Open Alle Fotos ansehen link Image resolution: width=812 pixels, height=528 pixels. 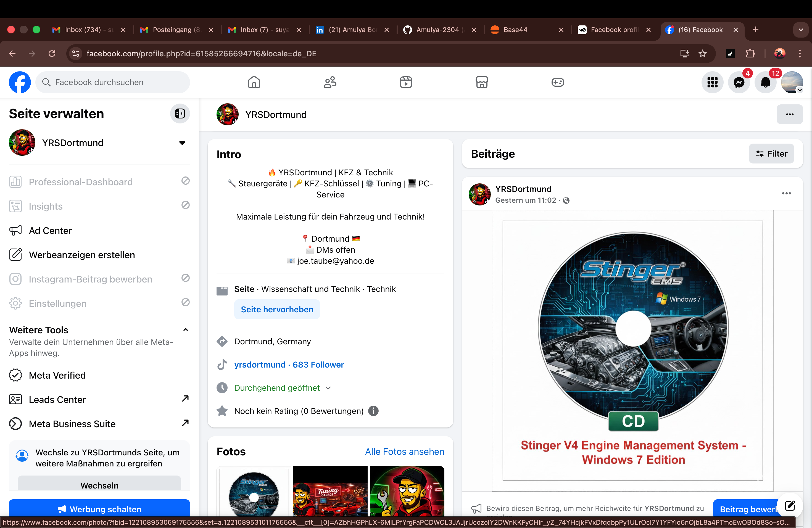tap(404, 452)
